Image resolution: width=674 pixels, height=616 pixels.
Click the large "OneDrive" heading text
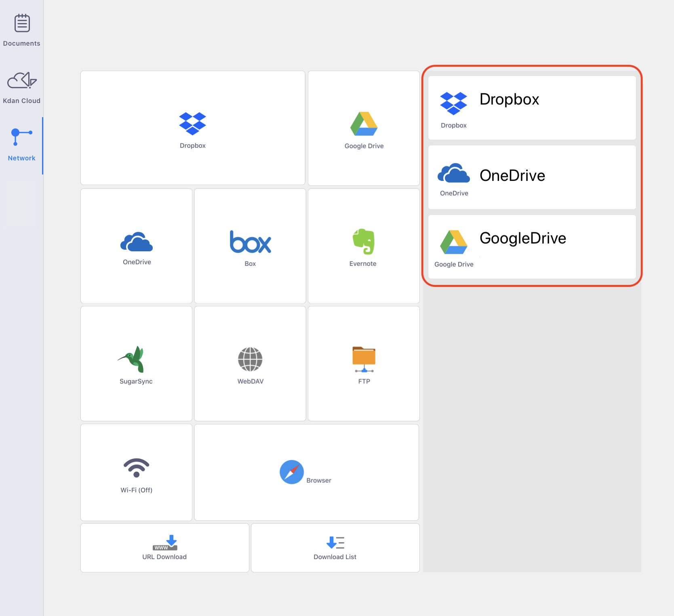512,176
